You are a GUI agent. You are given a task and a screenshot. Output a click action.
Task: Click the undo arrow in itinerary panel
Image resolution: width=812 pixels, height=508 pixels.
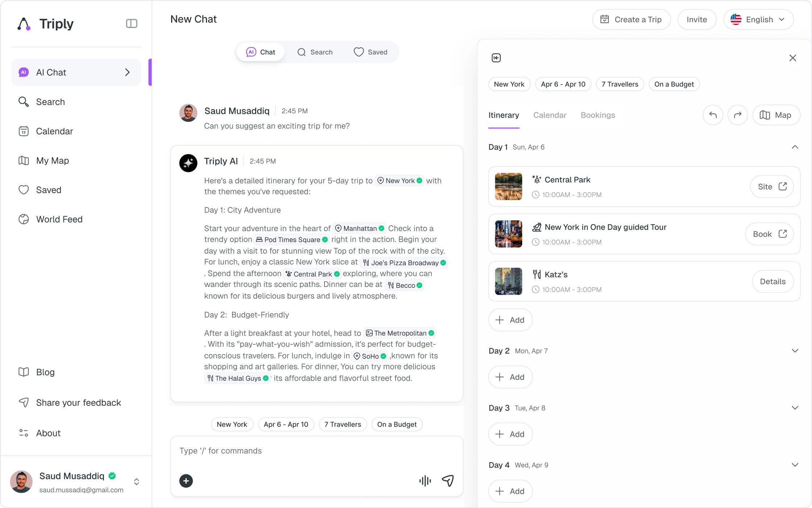(713, 115)
